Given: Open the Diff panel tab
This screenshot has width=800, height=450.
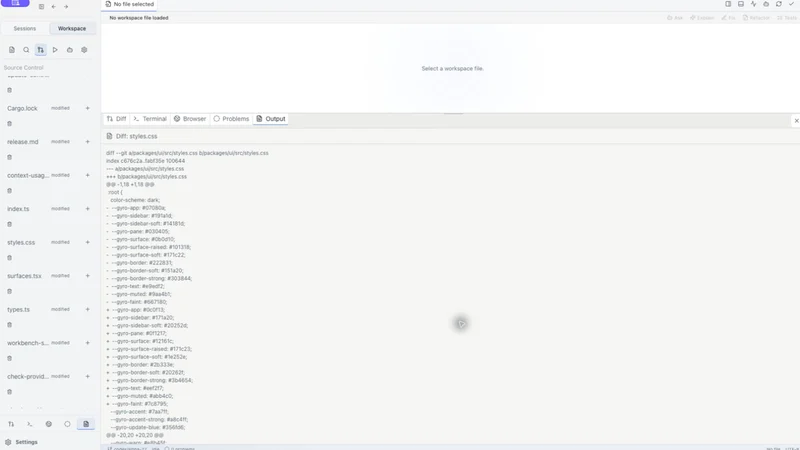Looking at the screenshot, I should (x=116, y=119).
